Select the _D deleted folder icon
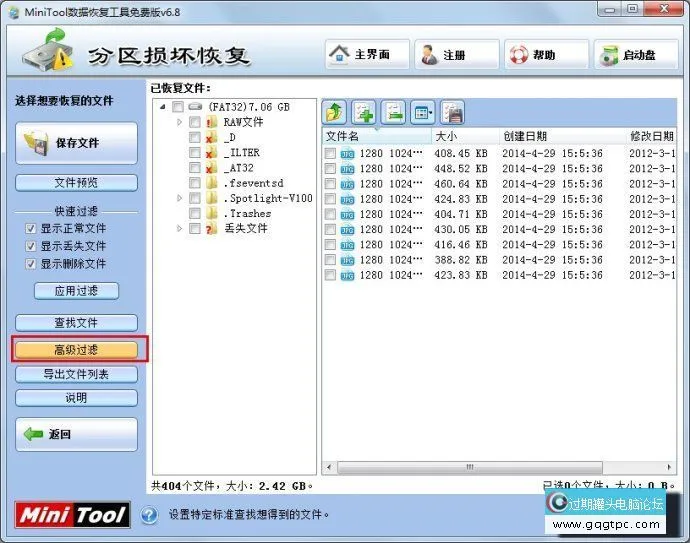 tap(212, 137)
